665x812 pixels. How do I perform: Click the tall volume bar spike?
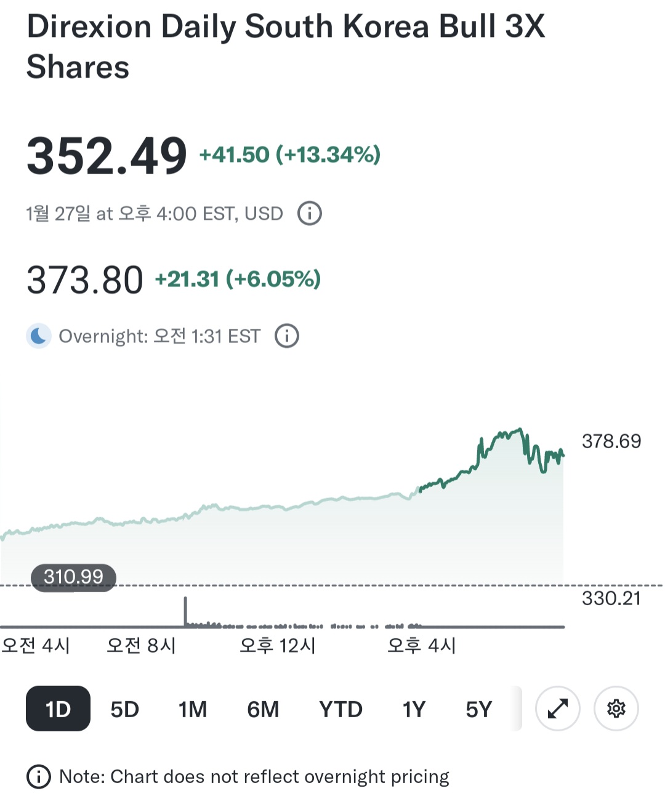tap(185, 611)
